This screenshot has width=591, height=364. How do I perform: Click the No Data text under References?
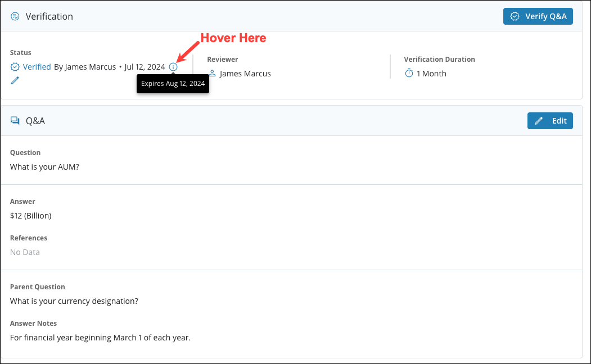(25, 252)
